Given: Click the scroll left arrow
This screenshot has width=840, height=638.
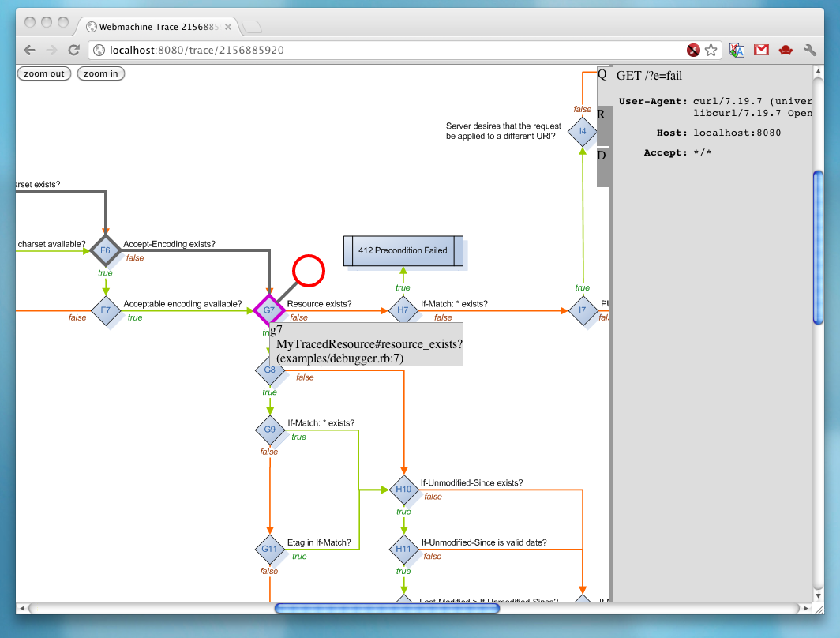Looking at the screenshot, I should (x=22, y=609).
